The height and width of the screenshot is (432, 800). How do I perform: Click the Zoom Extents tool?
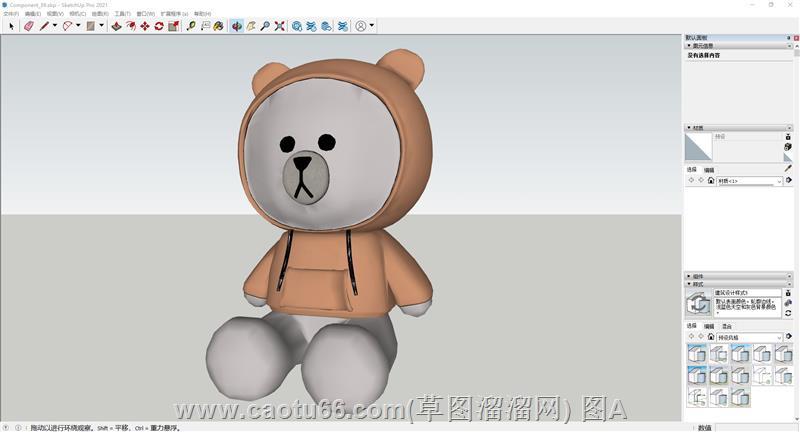[x=279, y=26]
